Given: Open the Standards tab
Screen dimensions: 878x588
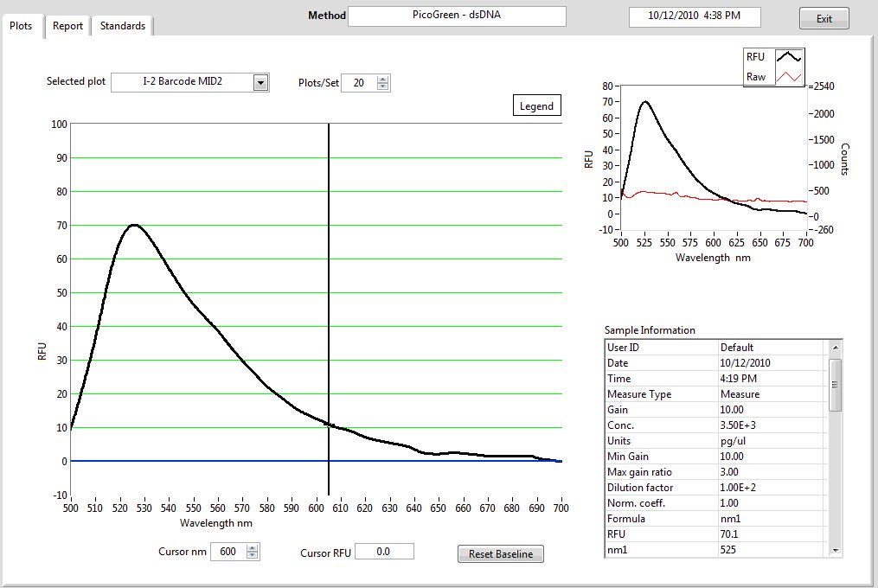Looking at the screenshot, I should coord(123,26).
